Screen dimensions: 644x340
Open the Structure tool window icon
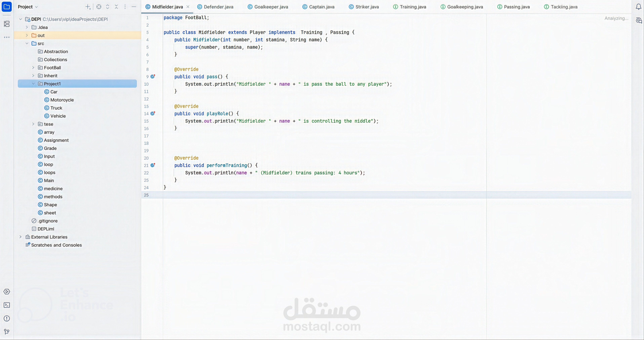7,24
